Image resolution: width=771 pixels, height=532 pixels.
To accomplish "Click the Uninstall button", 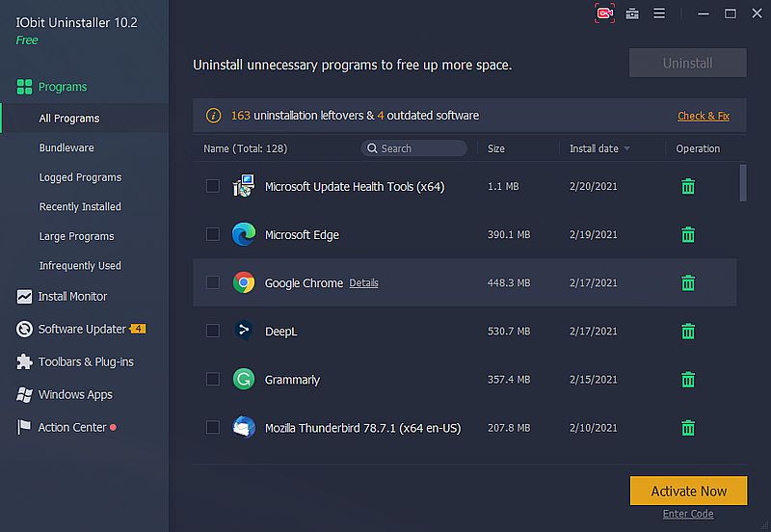I will (687, 63).
